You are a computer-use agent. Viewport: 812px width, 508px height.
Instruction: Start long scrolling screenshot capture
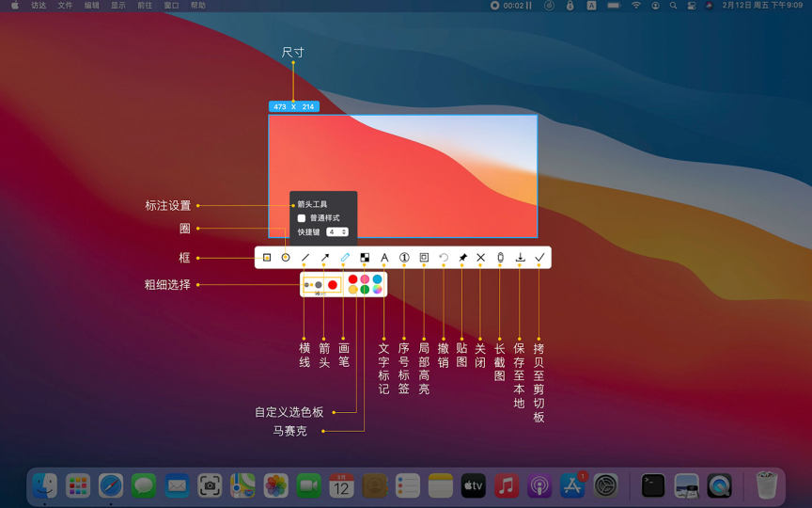500,257
